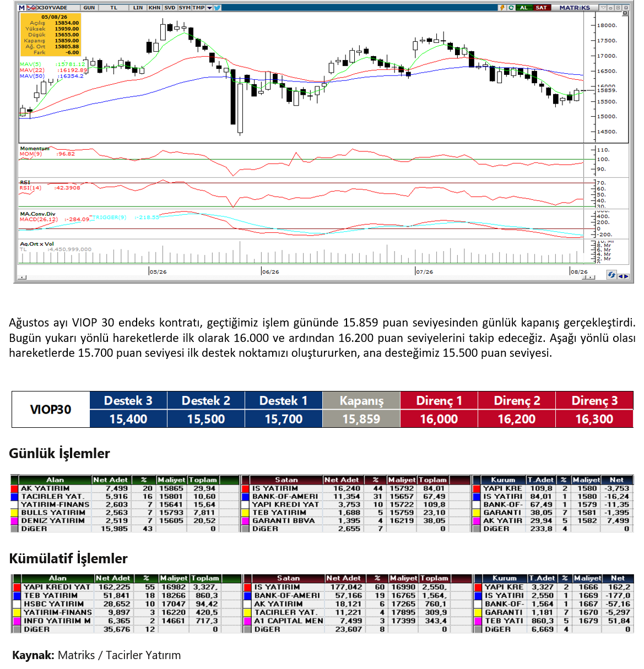Select the TL currency button
Image resolution: width=644 pixels, height=669 pixels.
coord(113,8)
